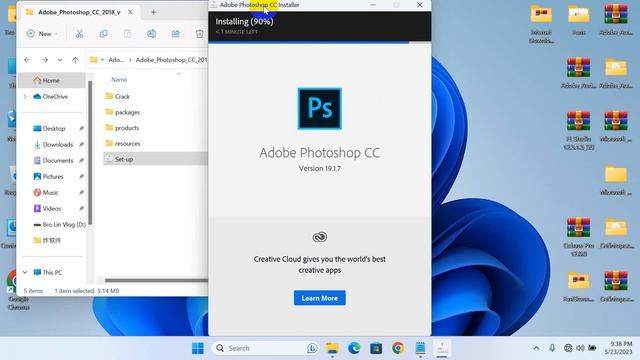
Task: Open Notepad from taskbar
Action: pyautogui.click(x=420, y=348)
